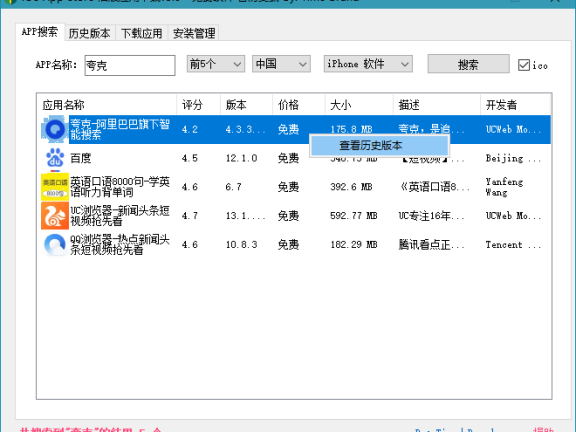Click the Quark app icon in results

tap(55, 129)
